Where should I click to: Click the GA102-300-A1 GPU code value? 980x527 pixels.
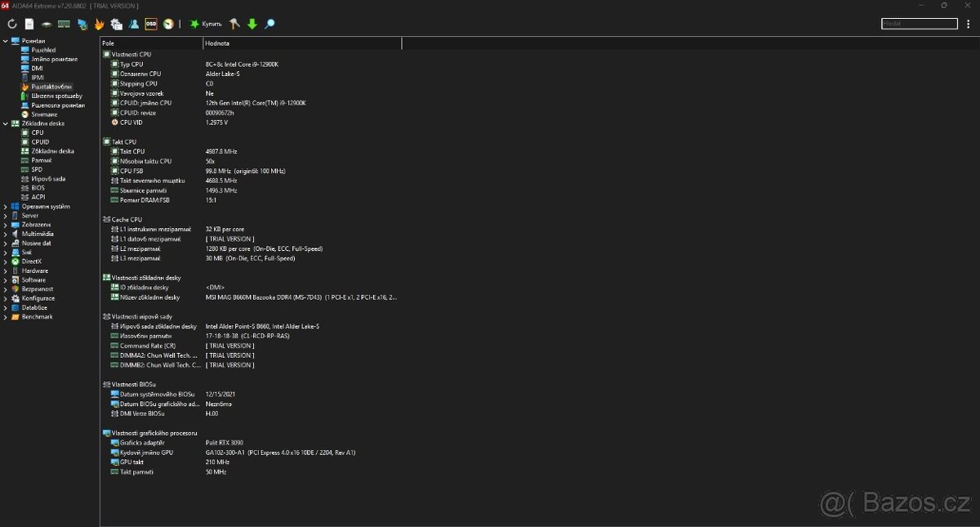point(280,452)
